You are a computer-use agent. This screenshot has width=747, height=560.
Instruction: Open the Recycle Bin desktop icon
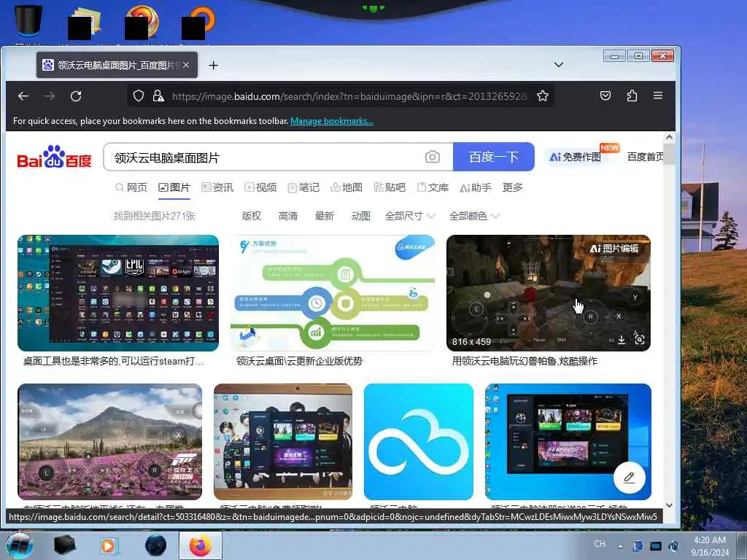tap(28, 21)
